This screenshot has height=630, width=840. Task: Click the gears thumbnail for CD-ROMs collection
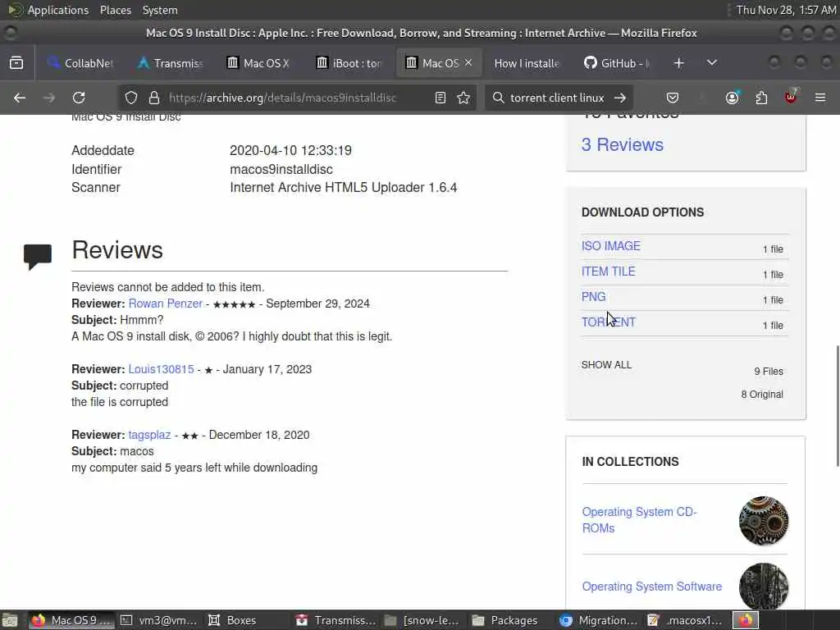(x=764, y=521)
